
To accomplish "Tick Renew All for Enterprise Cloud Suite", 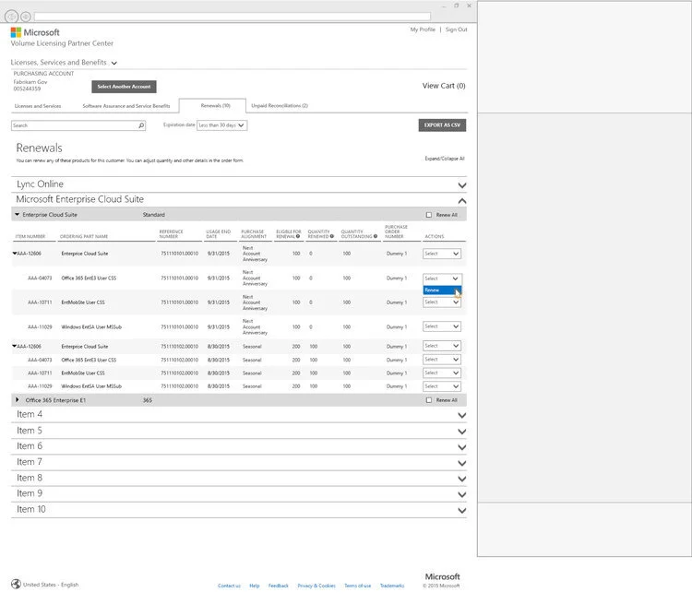I will [x=428, y=215].
